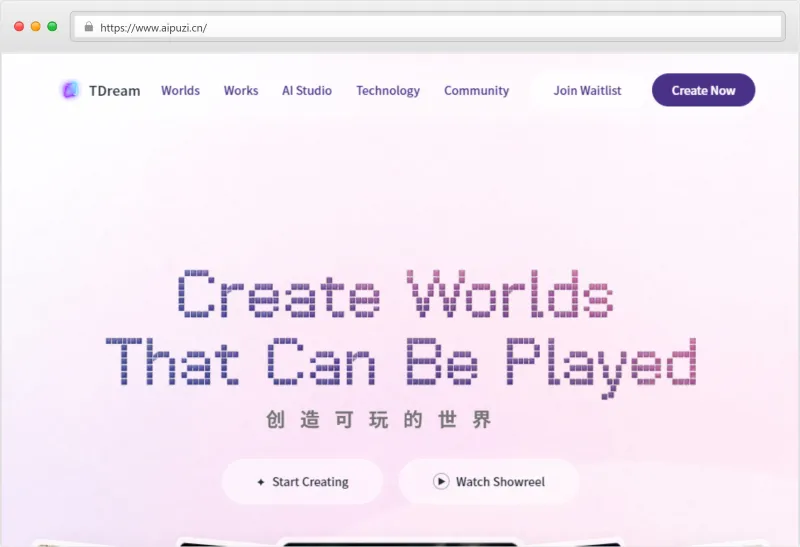Click the green maximize window button
This screenshot has height=547, width=800.
[52, 27]
